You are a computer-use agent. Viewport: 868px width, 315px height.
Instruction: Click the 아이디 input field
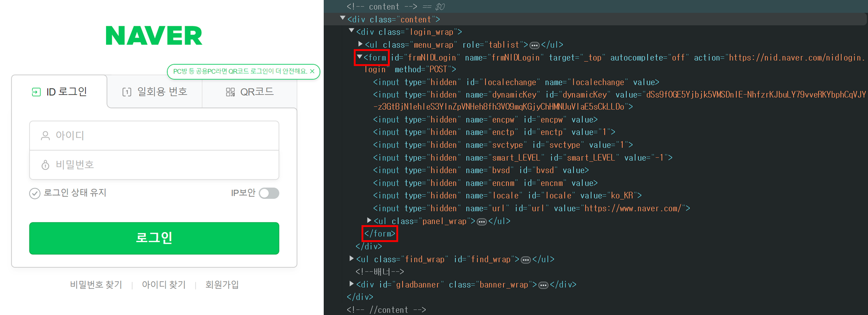click(154, 136)
